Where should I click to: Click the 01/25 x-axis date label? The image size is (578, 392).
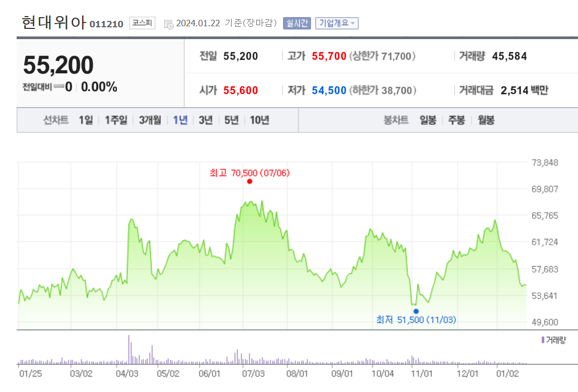[x=31, y=374]
